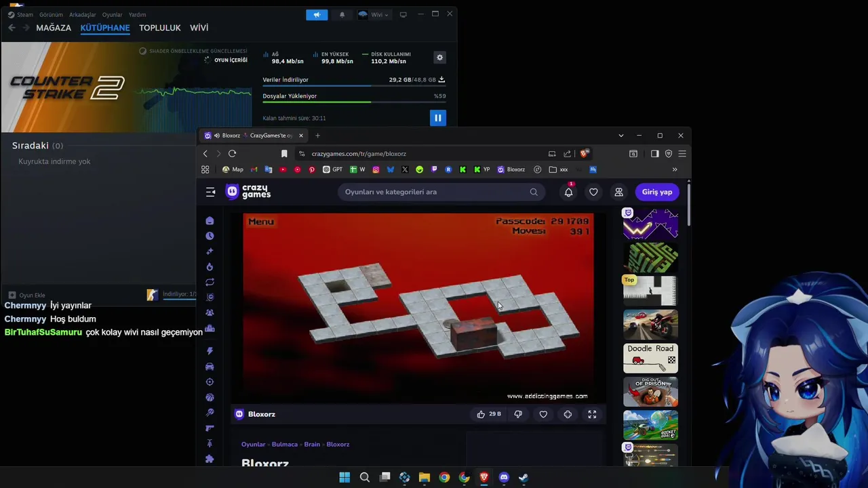Image resolution: width=868 pixels, height=488 pixels.
Task: Open the Pinterest bookmark icon
Action: (312, 169)
